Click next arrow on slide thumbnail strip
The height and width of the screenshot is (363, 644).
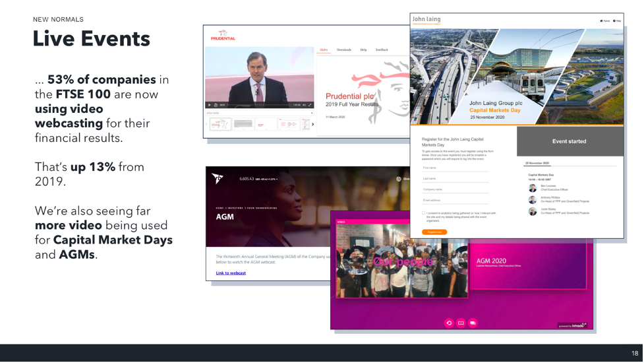click(312, 124)
